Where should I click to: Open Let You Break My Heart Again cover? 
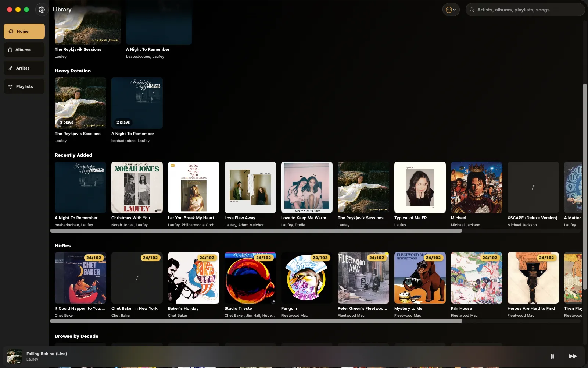tap(194, 187)
